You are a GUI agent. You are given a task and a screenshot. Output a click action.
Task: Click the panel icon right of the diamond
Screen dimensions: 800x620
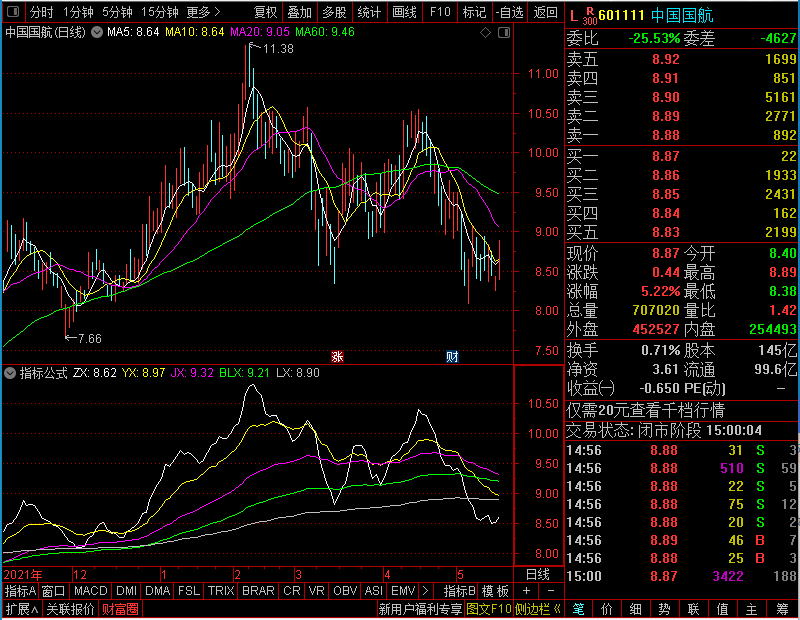(504, 33)
